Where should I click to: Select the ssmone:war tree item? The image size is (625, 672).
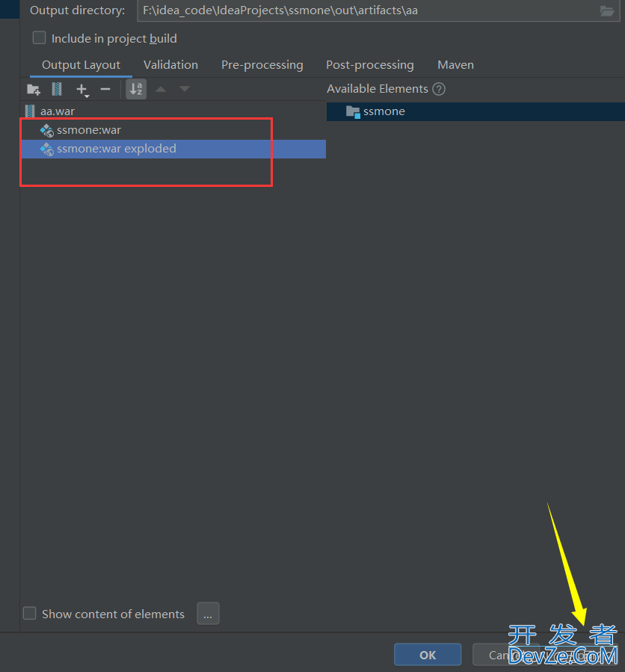tap(89, 130)
